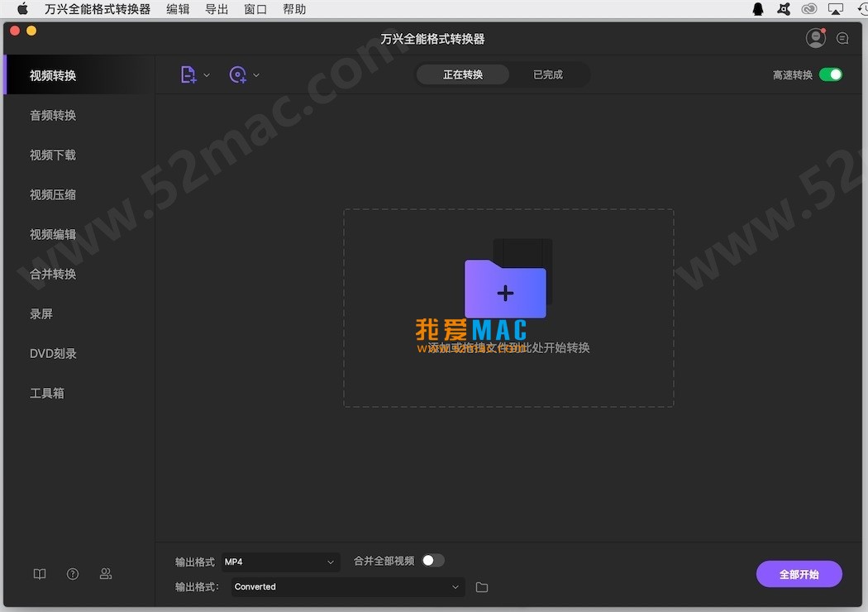Click the QQ penguin menu bar icon
868x612 pixels.
pos(758,9)
